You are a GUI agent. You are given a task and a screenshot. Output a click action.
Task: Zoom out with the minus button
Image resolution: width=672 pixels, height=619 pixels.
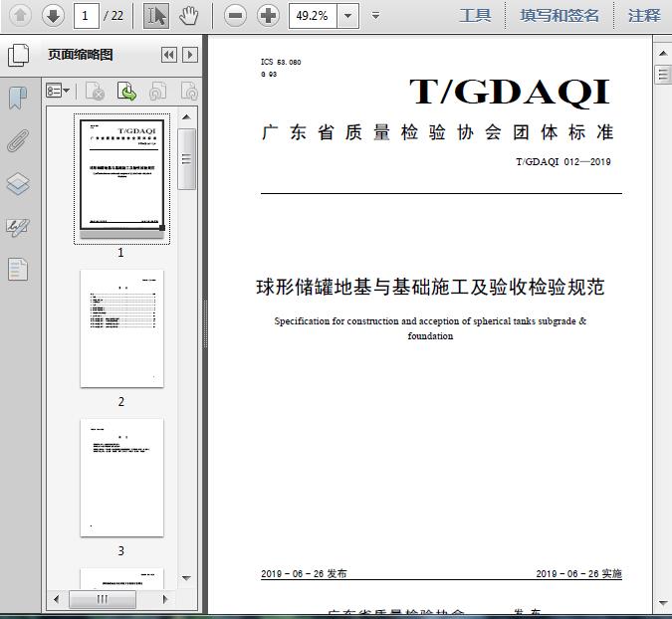[x=235, y=16]
